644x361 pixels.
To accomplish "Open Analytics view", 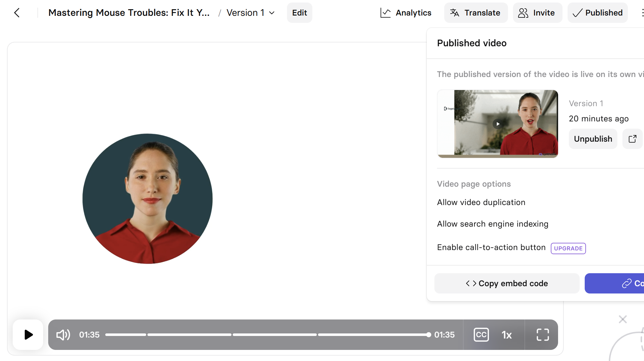I will pos(406,13).
